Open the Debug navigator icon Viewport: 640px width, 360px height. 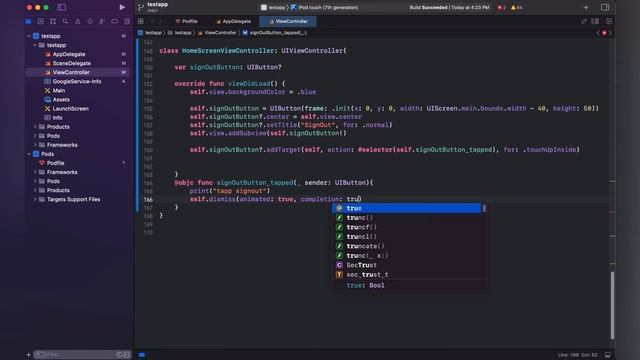(x=102, y=21)
